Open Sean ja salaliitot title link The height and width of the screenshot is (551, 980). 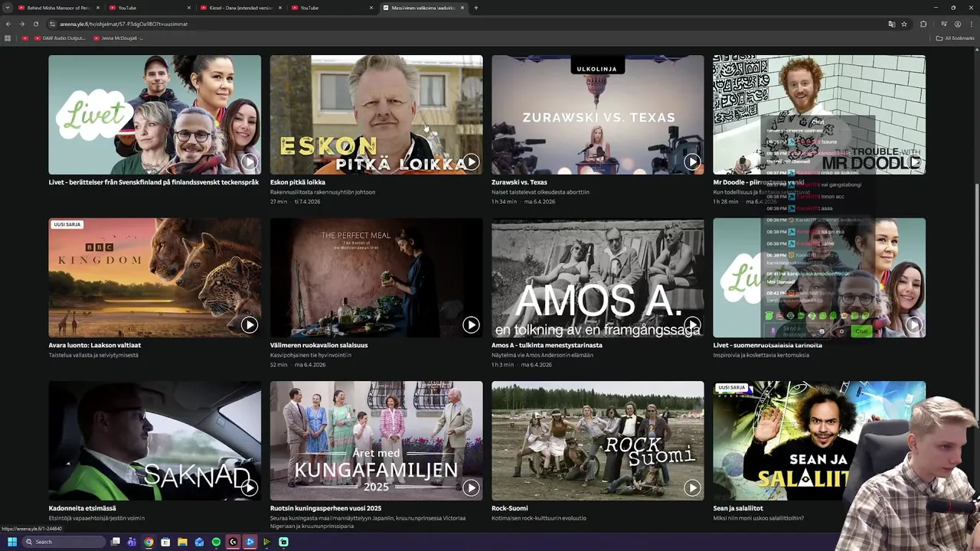(738, 508)
